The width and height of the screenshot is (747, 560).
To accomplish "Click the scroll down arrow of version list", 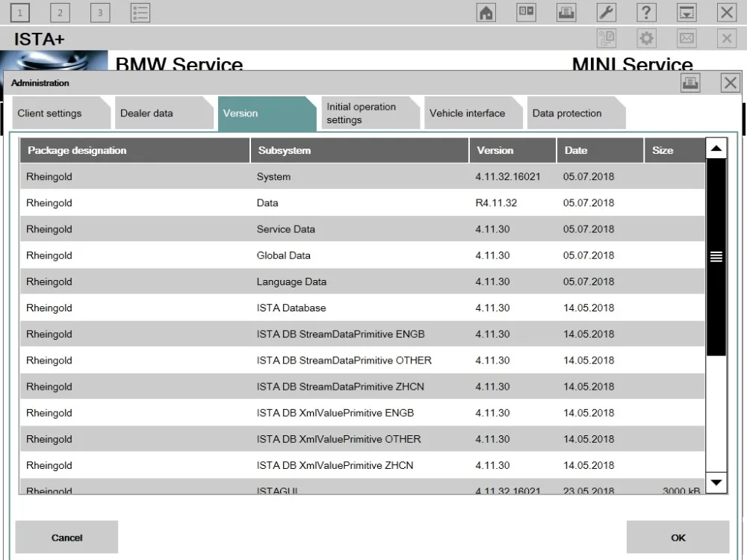I will click(716, 483).
